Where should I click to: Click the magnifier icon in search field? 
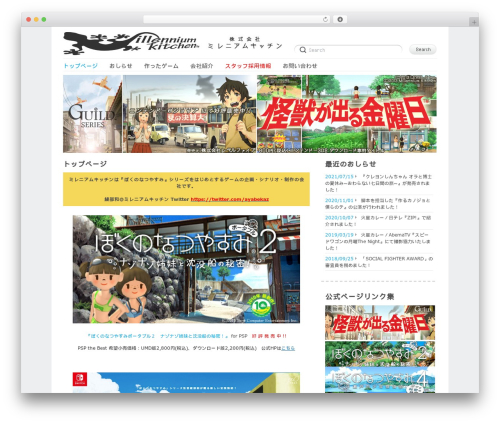click(303, 50)
